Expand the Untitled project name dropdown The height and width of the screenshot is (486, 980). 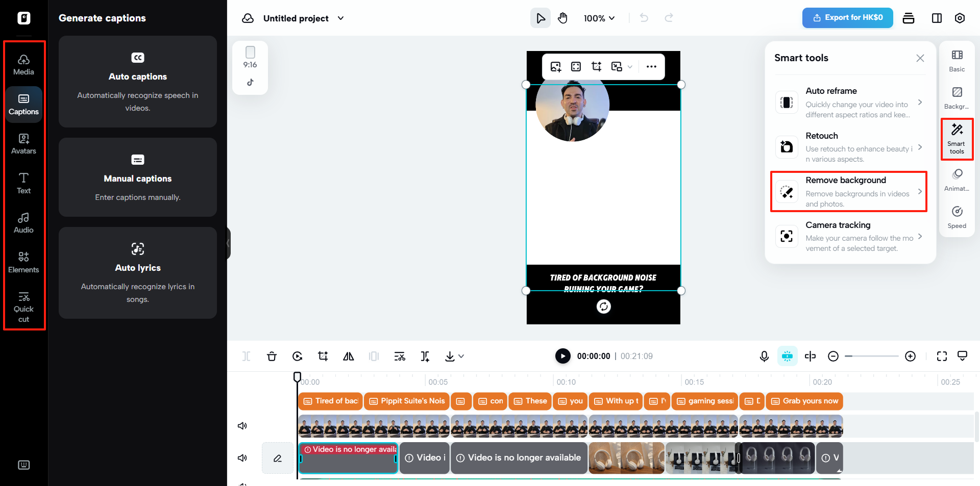click(341, 18)
